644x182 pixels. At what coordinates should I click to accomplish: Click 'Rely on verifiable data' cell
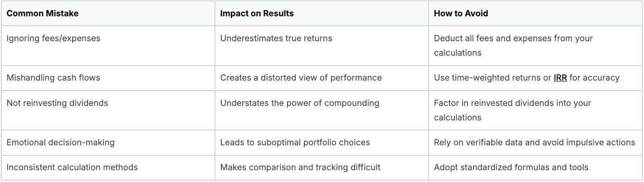(534, 142)
